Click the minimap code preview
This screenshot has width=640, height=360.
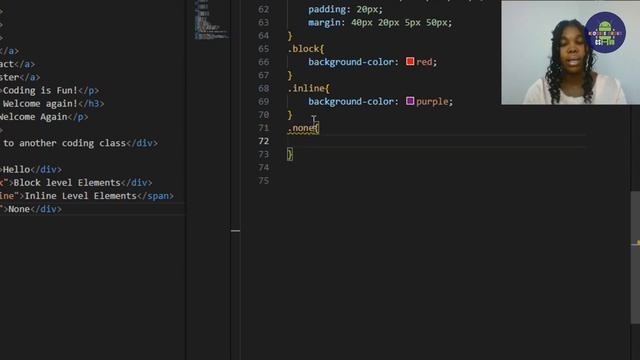210,20
